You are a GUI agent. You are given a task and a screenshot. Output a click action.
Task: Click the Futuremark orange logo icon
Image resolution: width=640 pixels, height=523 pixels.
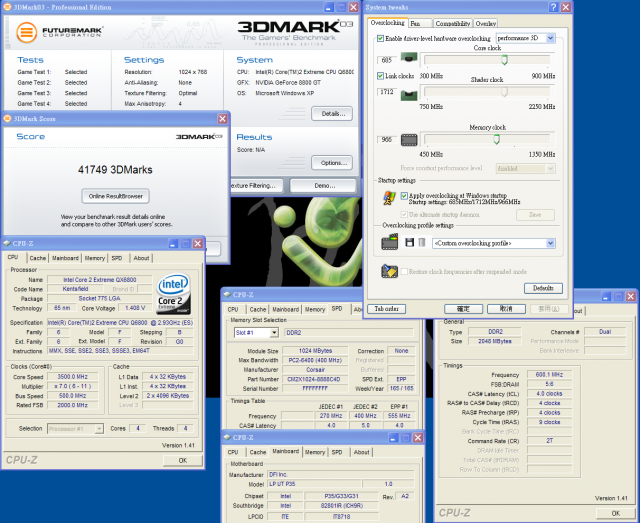tap(27, 33)
